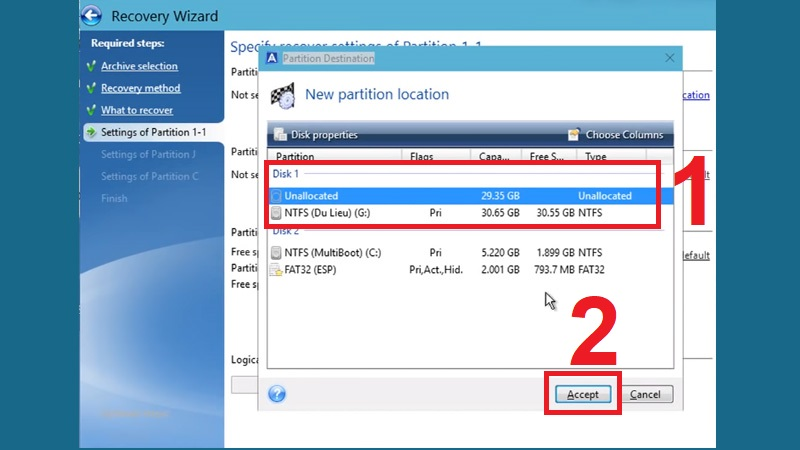Screen dimensions: 800x450
Task: Click the NTFS (Du Lieu) disk icon
Action: point(276,213)
